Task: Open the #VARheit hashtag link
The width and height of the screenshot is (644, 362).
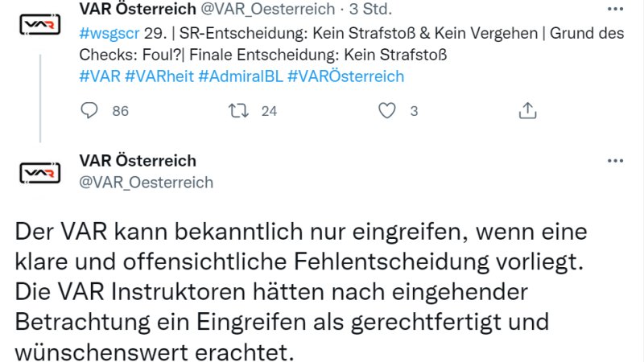Action: 158,76
